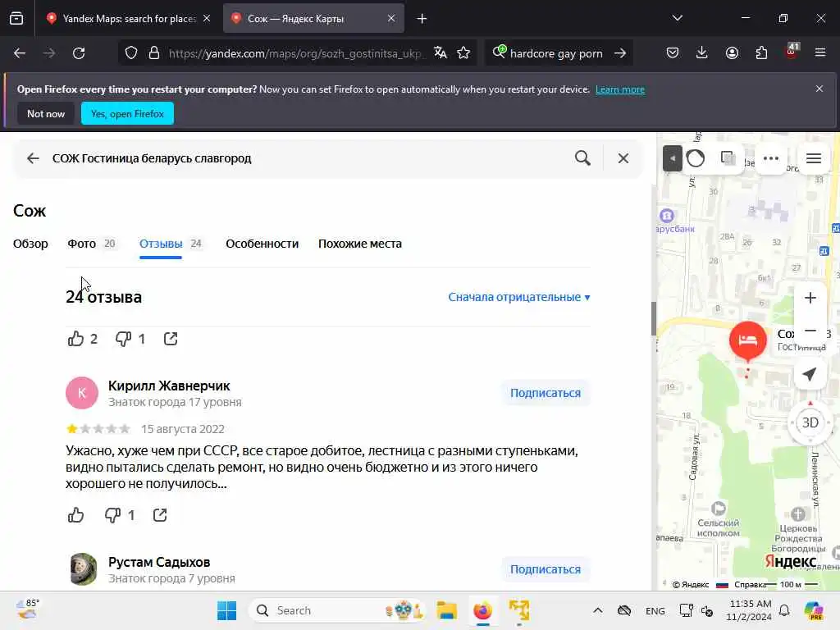Toggle the traffic circle icon on map

point(696,158)
